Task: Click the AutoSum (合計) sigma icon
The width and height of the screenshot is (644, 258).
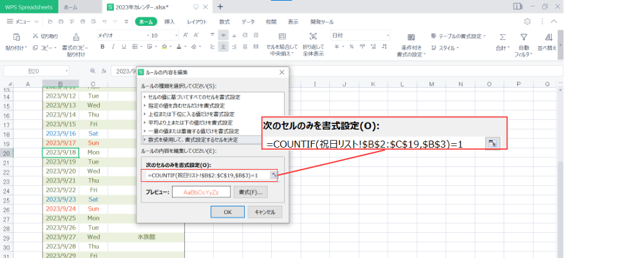Action: [x=502, y=37]
